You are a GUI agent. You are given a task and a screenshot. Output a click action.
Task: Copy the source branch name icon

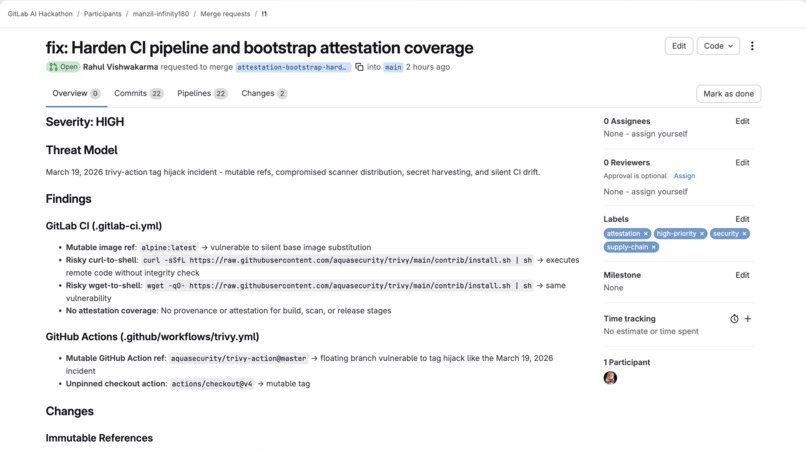359,67
